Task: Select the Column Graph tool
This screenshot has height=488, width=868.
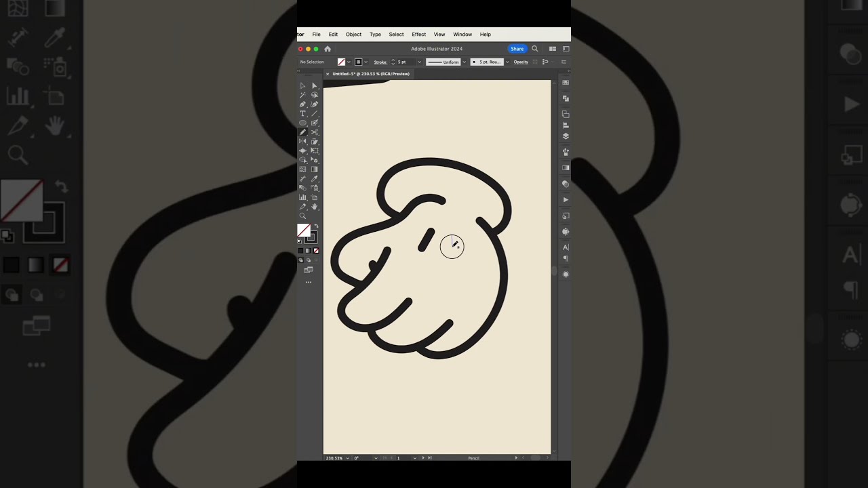Action: [x=302, y=197]
